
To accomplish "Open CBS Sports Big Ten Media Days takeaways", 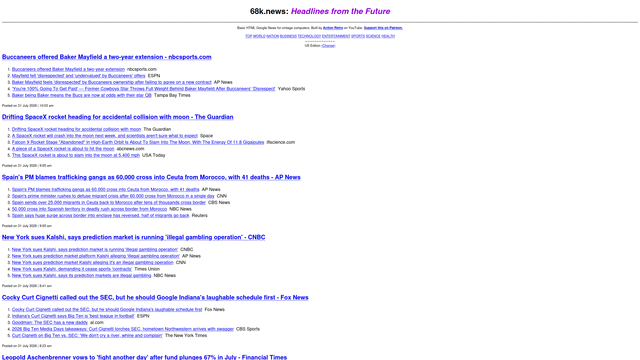I will click(x=122, y=329).
